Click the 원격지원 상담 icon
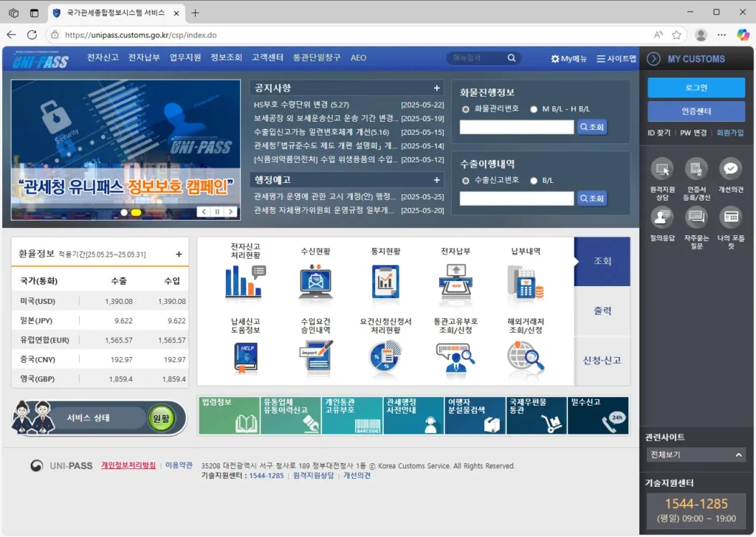Image resolution: width=756 pixels, height=537 pixels. point(662,169)
